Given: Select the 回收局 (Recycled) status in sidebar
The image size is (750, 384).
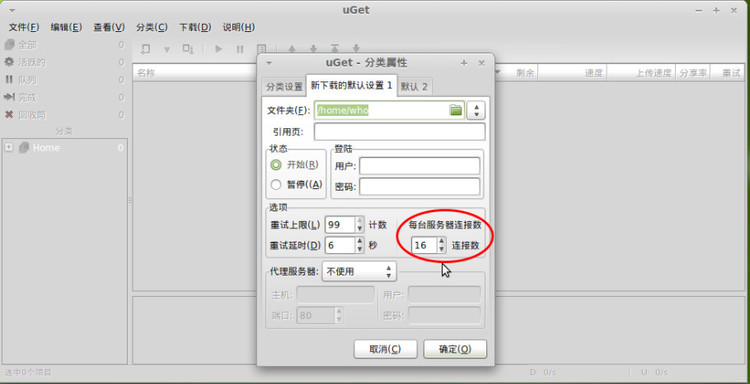Looking at the screenshot, I should coord(64,115).
